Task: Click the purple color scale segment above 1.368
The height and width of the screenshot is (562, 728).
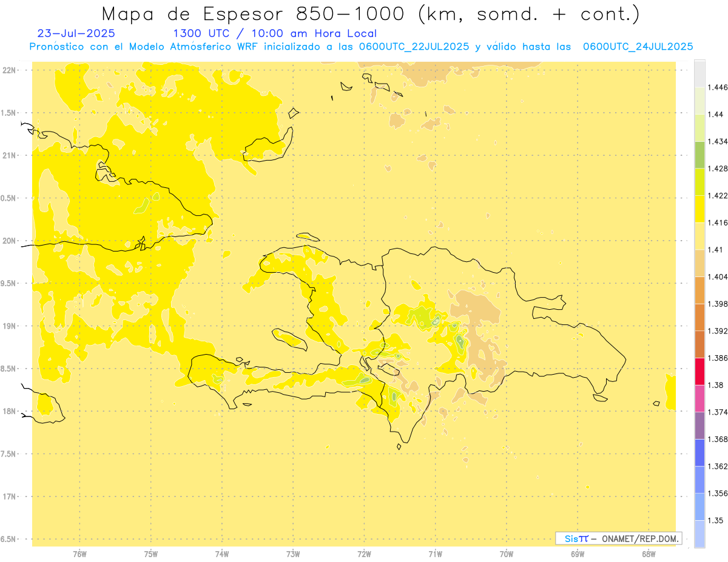Action: 699,425
